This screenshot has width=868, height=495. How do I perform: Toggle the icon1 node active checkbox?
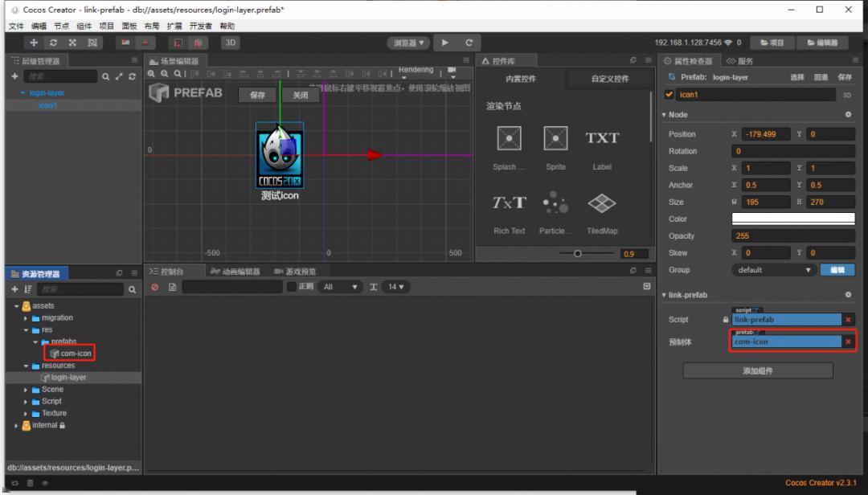[x=669, y=95]
